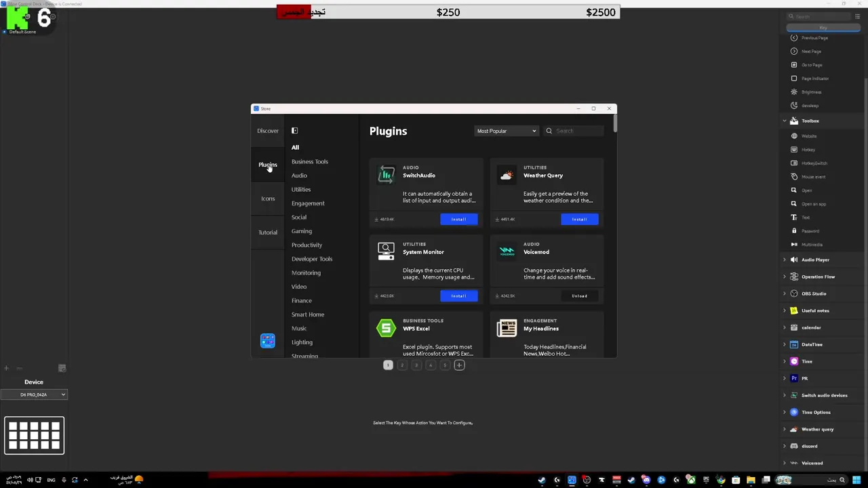Expand the OBS Studio group
The height and width of the screenshot is (488, 868).
coord(785,293)
